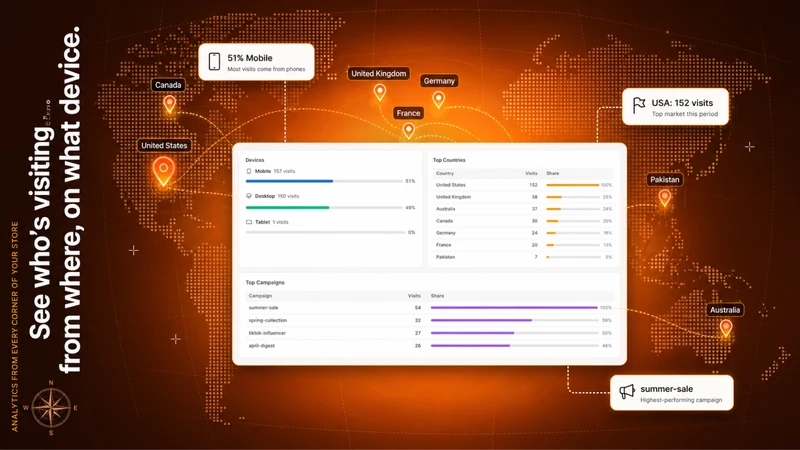This screenshot has height=450, width=800.
Task: Select the 'spring-collection' campaign row
Action: tap(430, 320)
